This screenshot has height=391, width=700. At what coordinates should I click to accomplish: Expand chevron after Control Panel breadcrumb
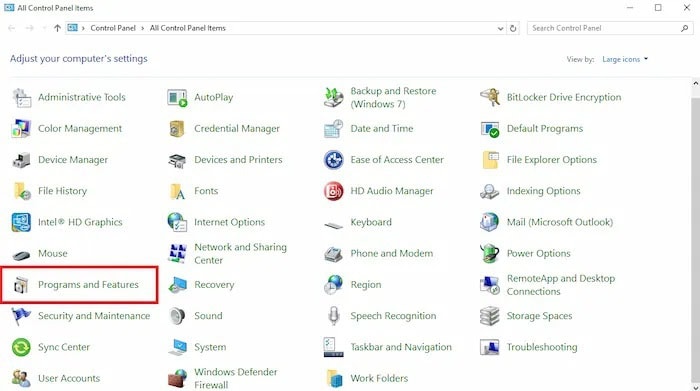[142, 28]
